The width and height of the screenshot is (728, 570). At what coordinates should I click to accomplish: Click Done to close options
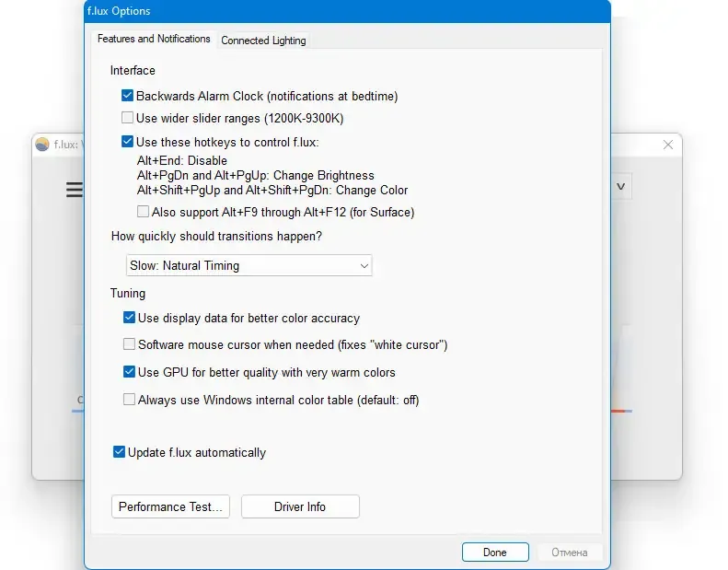point(495,552)
